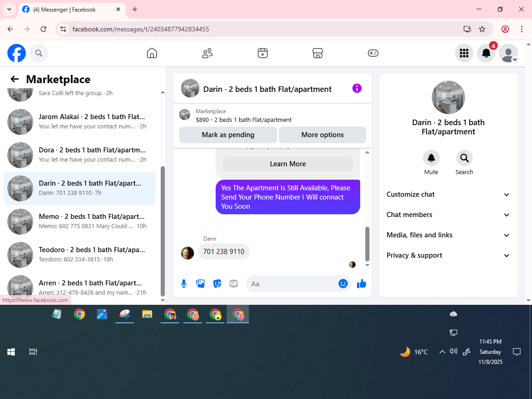Click the chat messages scrollbar thumb
This screenshot has height=399, width=532.
tap(367, 244)
